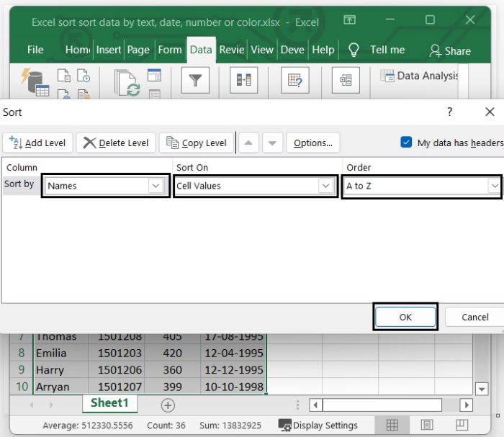Expand the Sort On Cell Values dropdown

pyautogui.click(x=327, y=186)
